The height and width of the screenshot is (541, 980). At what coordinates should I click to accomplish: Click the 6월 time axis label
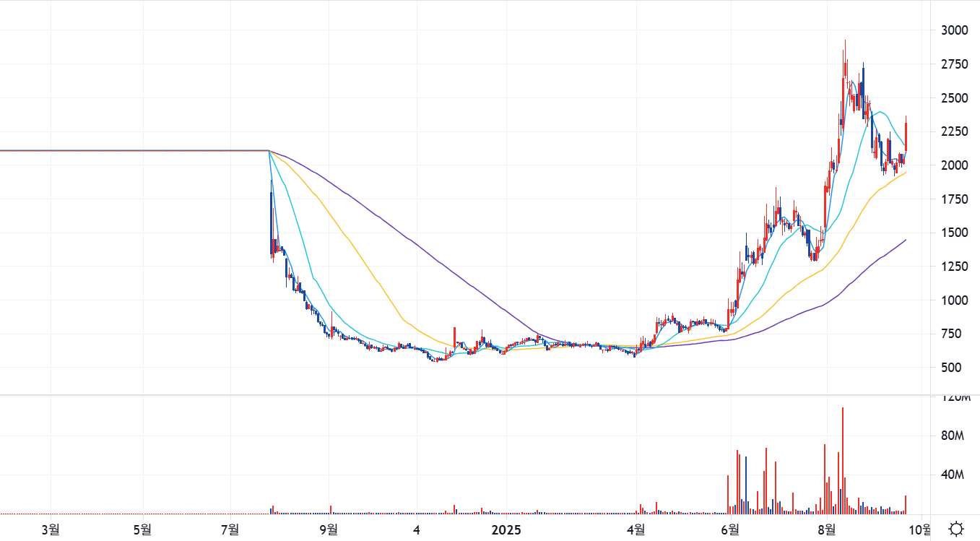[x=730, y=529]
